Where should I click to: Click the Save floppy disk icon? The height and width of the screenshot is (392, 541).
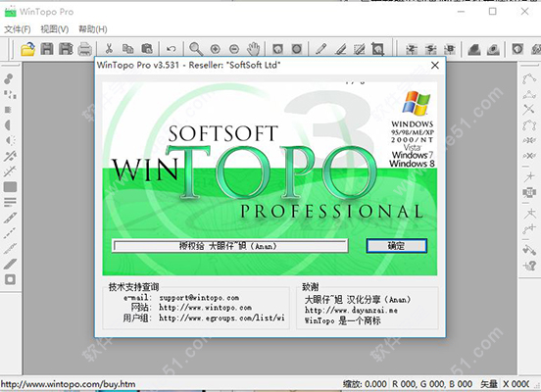click(47, 49)
